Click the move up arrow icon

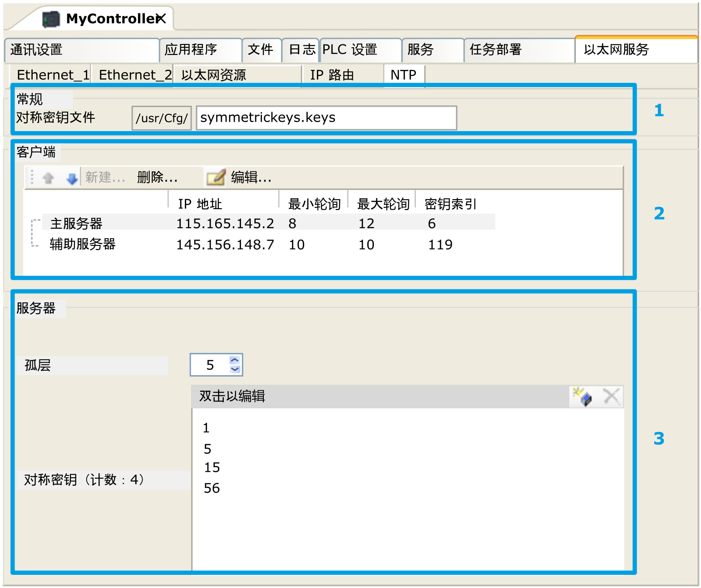(49, 178)
